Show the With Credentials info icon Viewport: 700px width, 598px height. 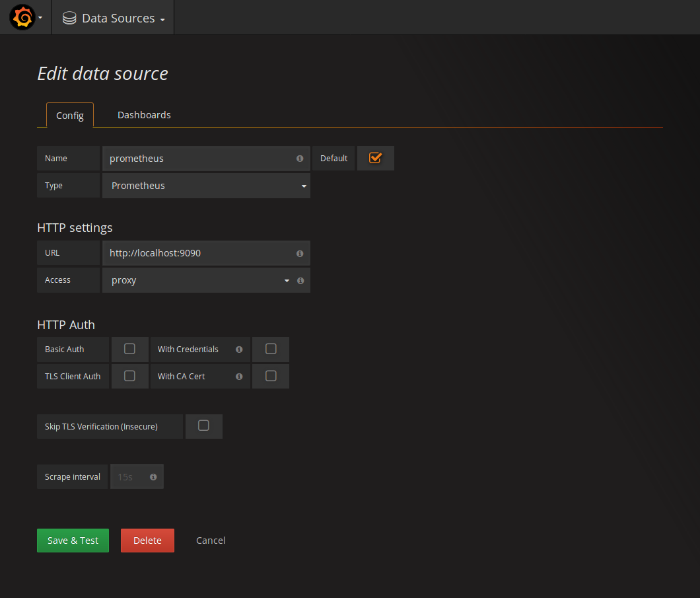[239, 350]
